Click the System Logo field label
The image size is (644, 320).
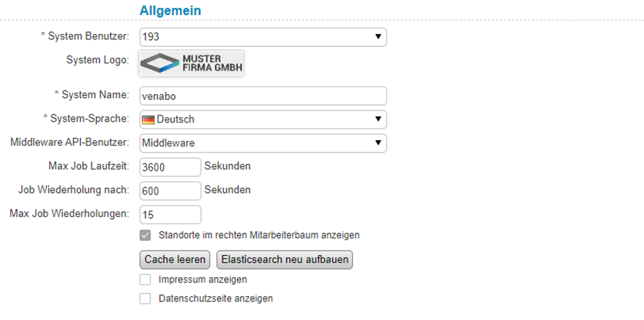[x=97, y=61]
